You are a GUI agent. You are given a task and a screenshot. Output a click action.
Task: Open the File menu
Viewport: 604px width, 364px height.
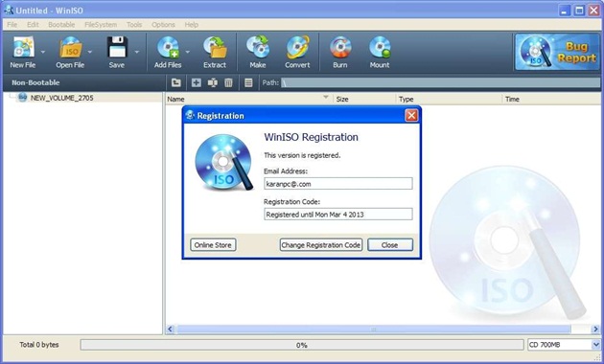point(12,25)
